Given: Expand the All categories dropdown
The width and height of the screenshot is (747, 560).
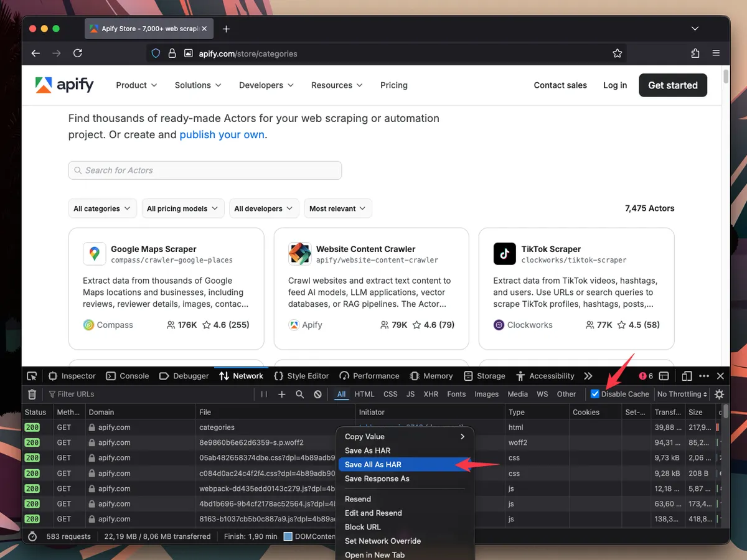Looking at the screenshot, I should point(102,208).
